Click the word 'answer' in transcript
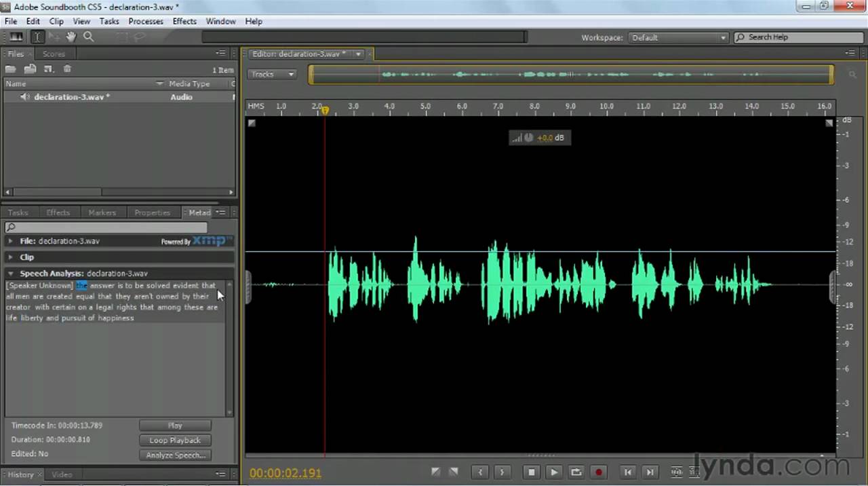The width and height of the screenshot is (868, 486). (102, 286)
